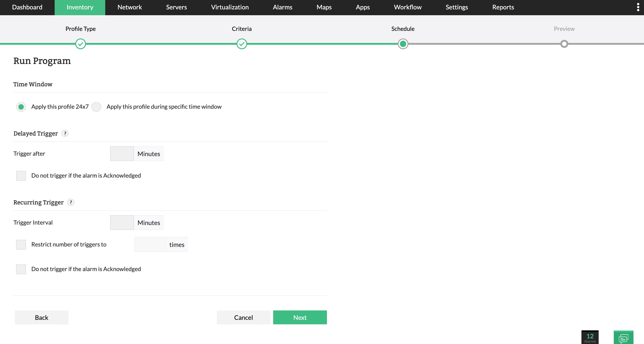Click Criteria step checkmark circle
The image size is (644, 344).
pos(241,44)
